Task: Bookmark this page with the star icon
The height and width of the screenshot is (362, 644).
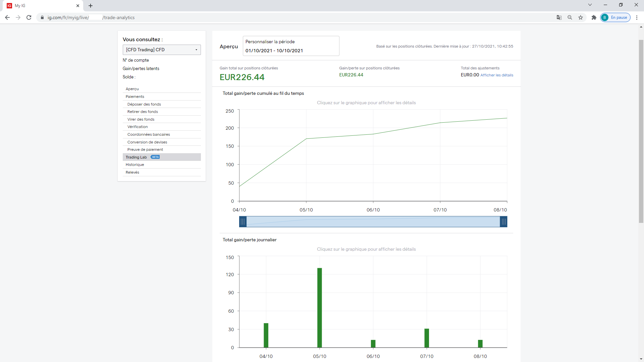Action: click(x=581, y=17)
